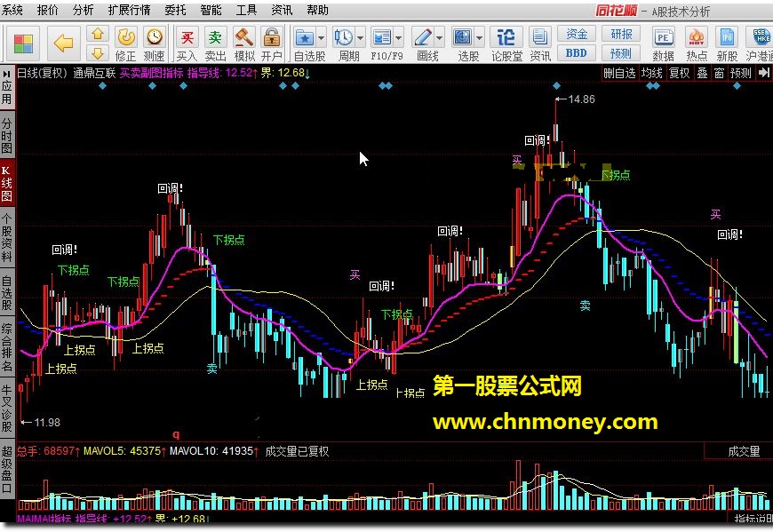Open the 扩展行情 menu
773x532 pixels.
(129, 10)
